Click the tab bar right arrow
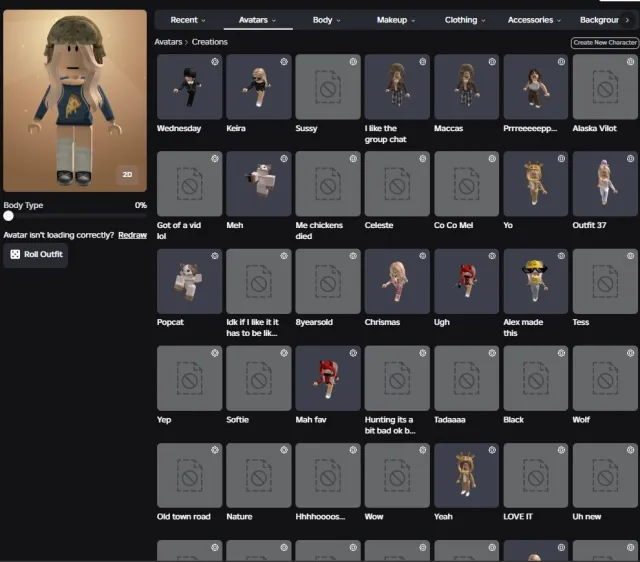The height and width of the screenshot is (562, 640). point(627,20)
